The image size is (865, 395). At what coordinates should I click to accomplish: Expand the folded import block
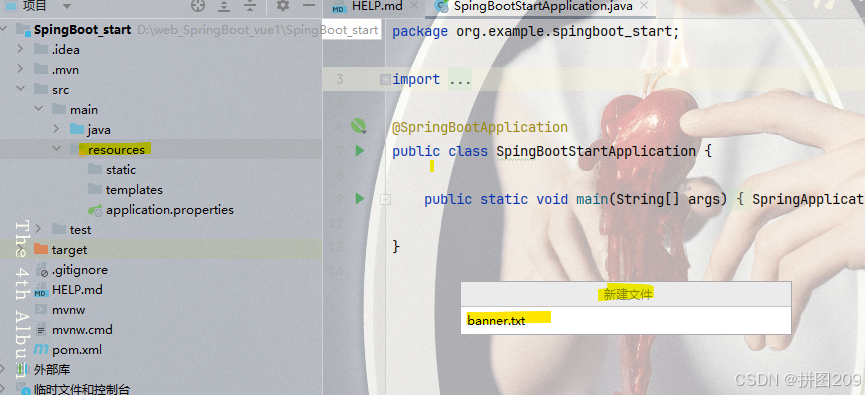click(385, 79)
